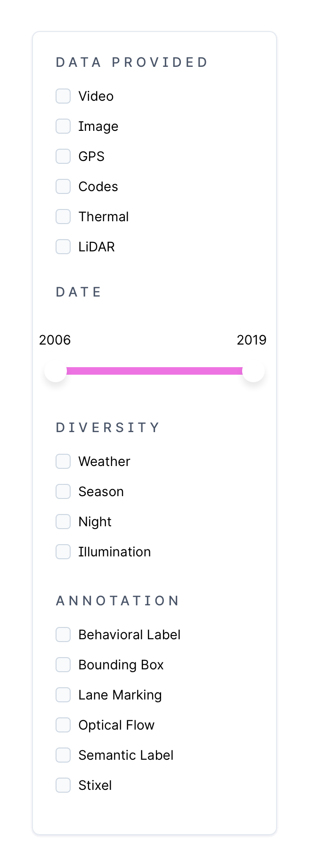Check the Semantic Label option

[x=63, y=755]
